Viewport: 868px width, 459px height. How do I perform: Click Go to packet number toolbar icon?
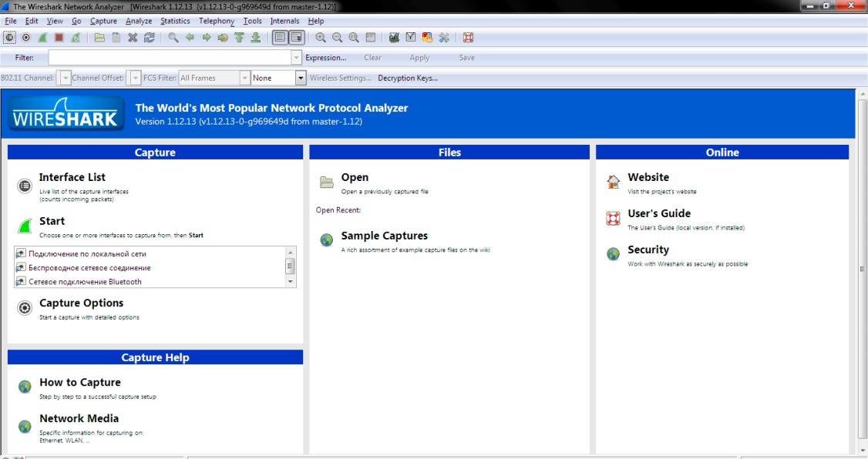pyautogui.click(x=223, y=38)
